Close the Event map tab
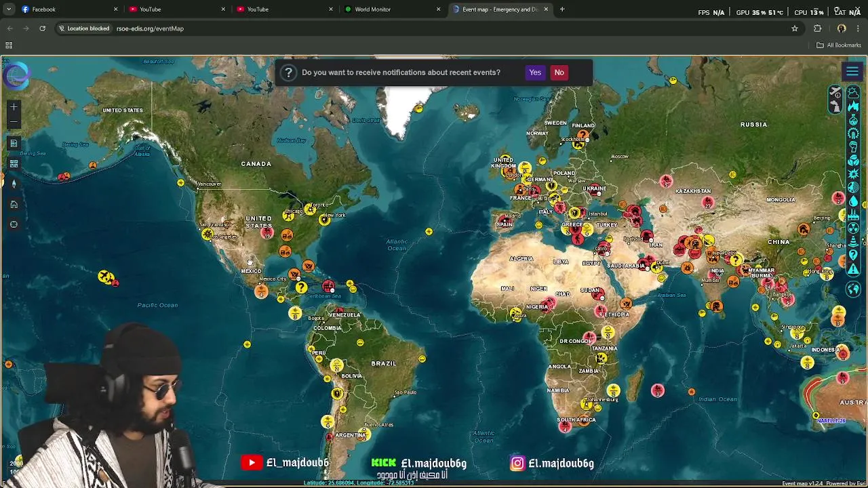 coord(545,9)
